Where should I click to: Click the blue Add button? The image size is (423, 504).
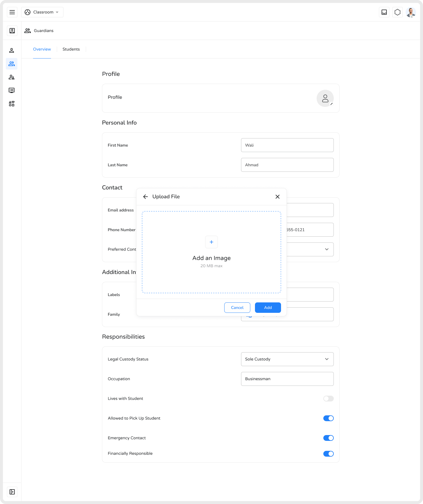pos(268,308)
